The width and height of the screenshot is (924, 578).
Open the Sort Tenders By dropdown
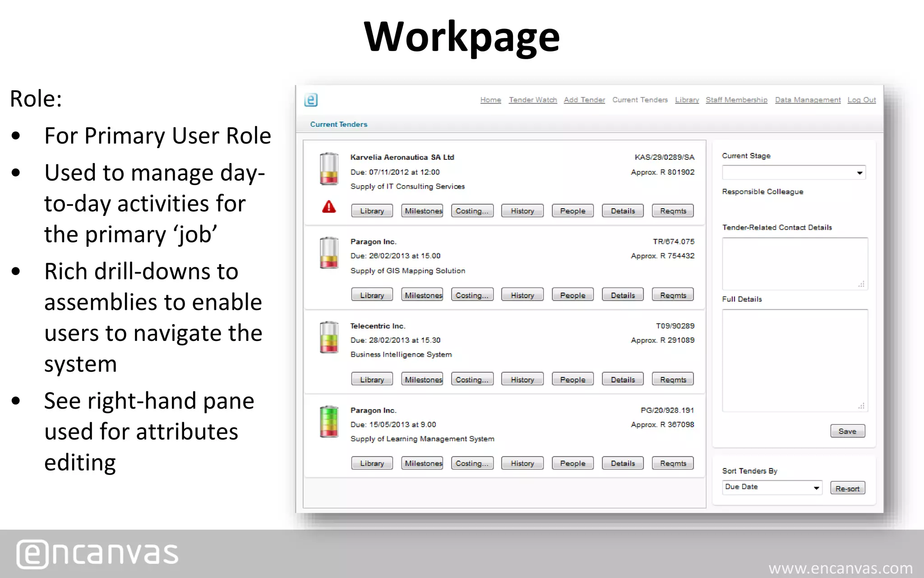[x=772, y=487]
